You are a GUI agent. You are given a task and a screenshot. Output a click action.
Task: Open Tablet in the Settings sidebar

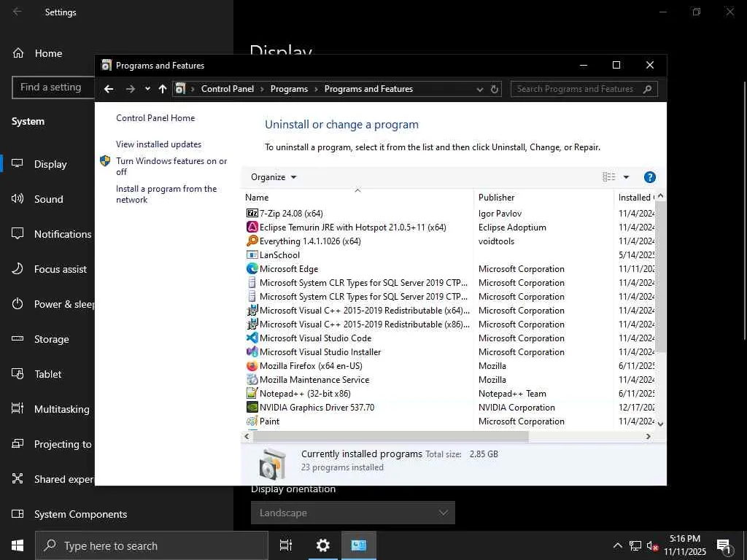click(47, 374)
